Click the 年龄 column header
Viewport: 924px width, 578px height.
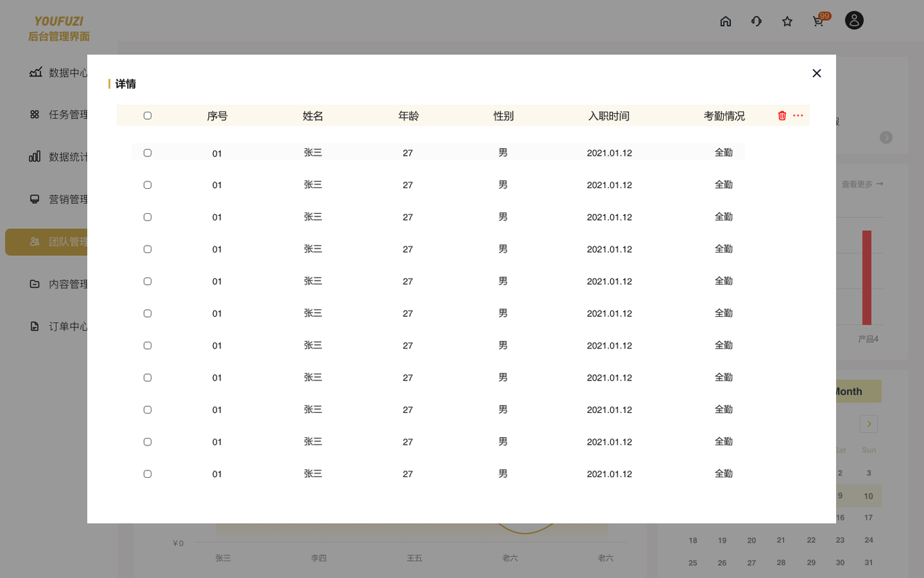408,116
